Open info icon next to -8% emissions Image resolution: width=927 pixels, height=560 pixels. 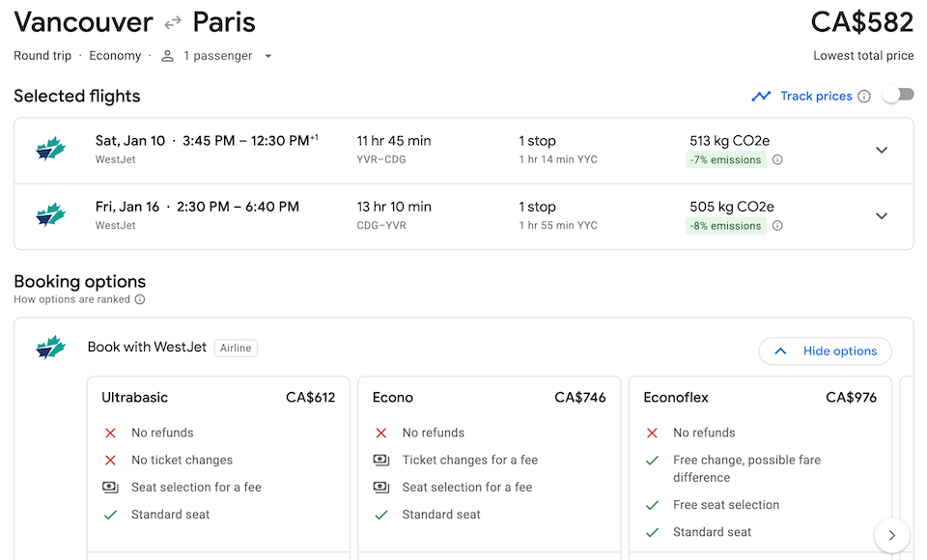tap(777, 225)
